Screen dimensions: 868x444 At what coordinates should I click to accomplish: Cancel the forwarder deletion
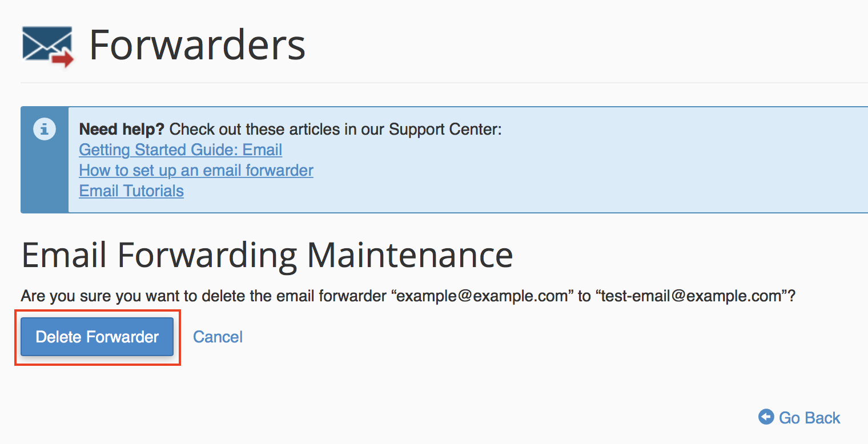pos(218,337)
